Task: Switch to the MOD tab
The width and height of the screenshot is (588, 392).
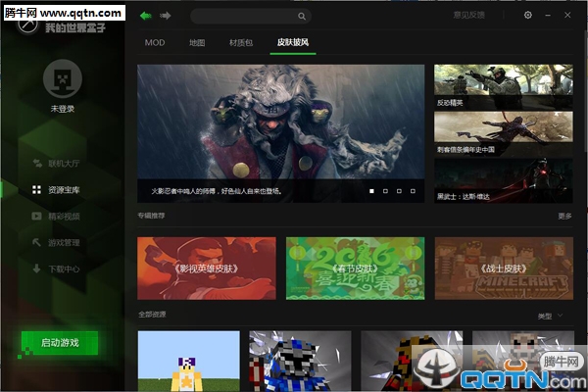Action: pos(155,43)
